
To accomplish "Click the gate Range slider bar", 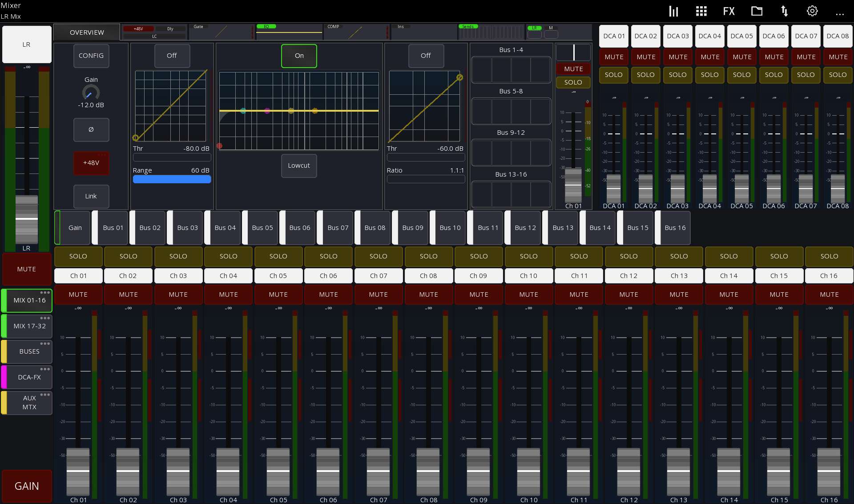I will tap(172, 179).
